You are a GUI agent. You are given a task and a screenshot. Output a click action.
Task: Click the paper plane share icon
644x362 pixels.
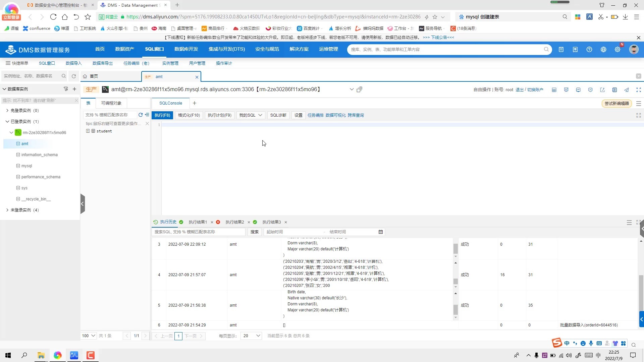click(627, 90)
